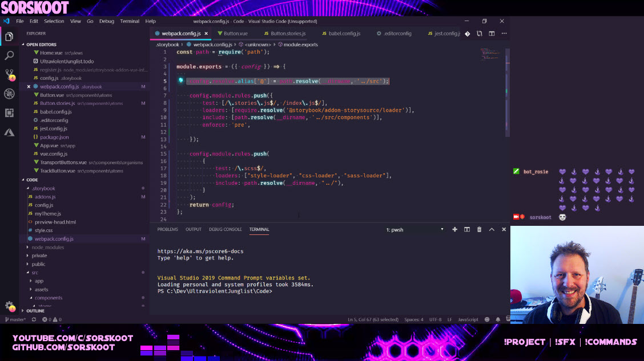The height and width of the screenshot is (361, 644).
Task: Show the Problems panel tab
Action: 168,229
